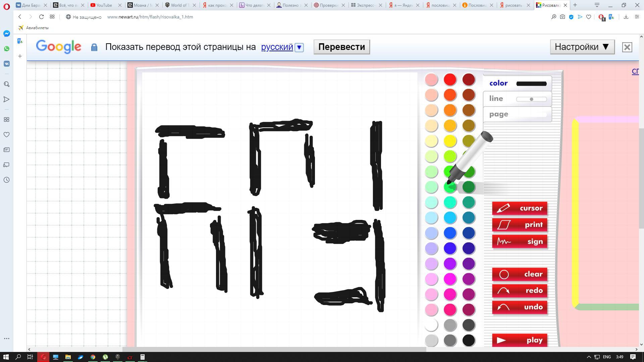This screenshot has height=362, width=644.
Task: Open WhatsApp in the Opera sidebar
Action: click(x=7, y=49)
